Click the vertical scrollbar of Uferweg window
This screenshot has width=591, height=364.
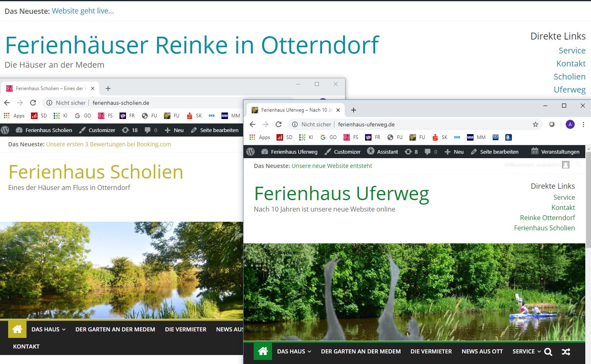588,204
